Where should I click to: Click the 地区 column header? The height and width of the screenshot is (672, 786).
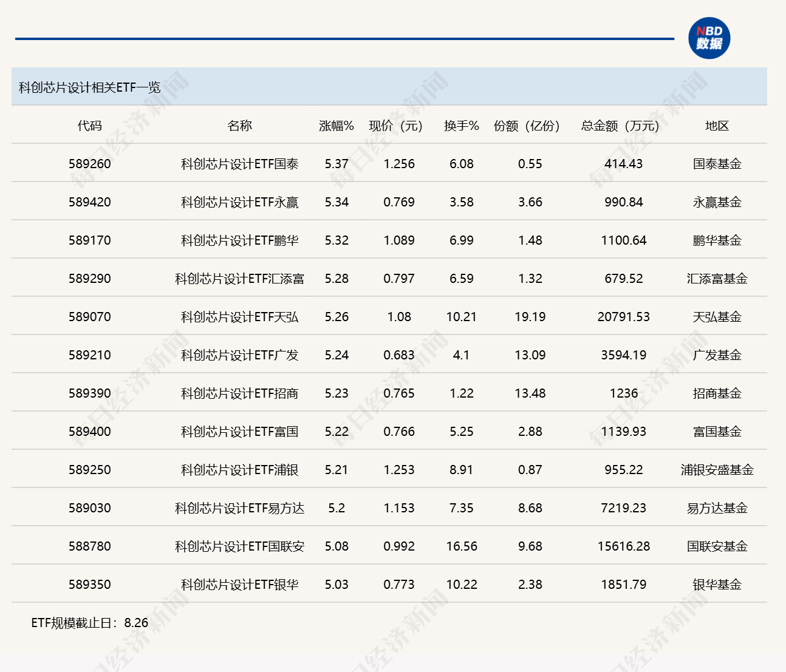click(717, 126)
